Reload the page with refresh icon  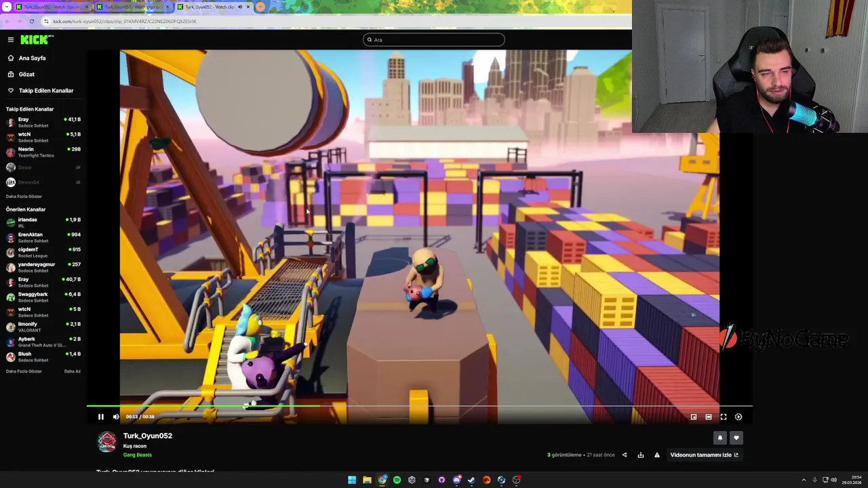pos(31,21)
